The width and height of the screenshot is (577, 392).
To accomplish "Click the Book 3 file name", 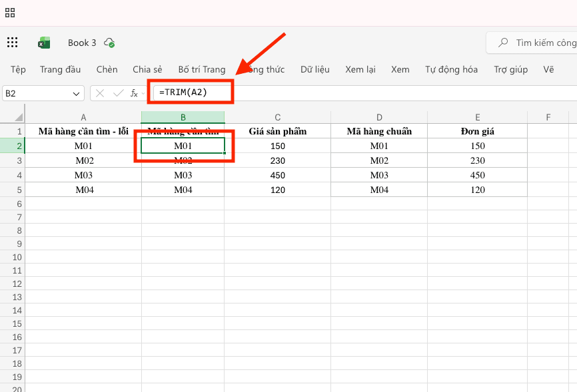I will (x=82, y=43).
